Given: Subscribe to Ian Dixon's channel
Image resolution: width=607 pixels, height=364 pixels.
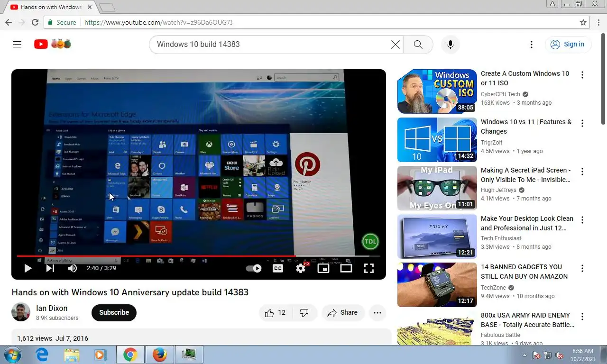Looking at the screenshot, I should click(114, 312).
